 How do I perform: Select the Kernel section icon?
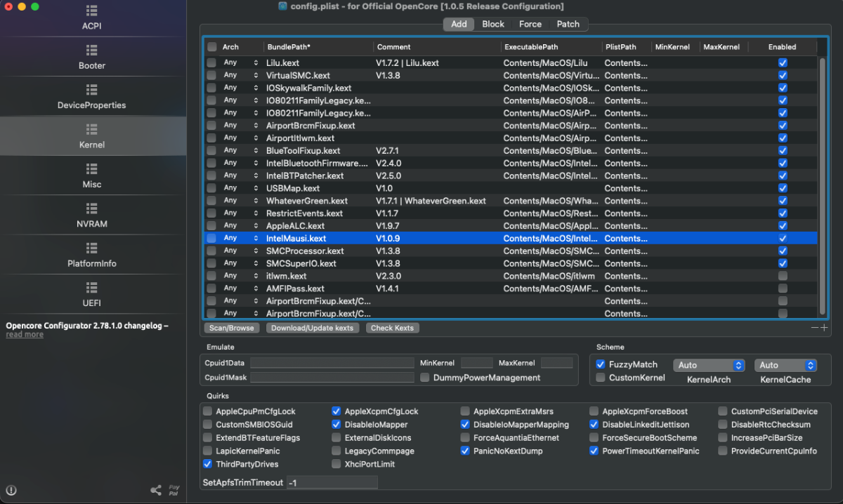click(x=92, y=130)
